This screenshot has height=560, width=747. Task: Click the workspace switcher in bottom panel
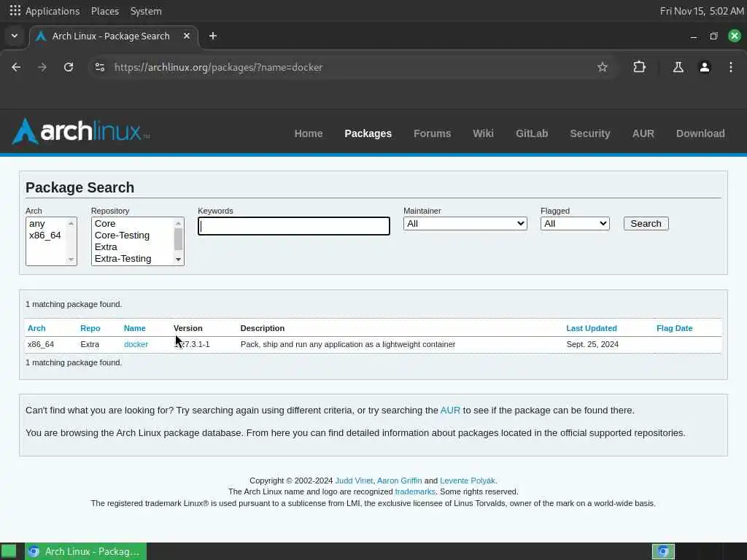pos(663,551)
